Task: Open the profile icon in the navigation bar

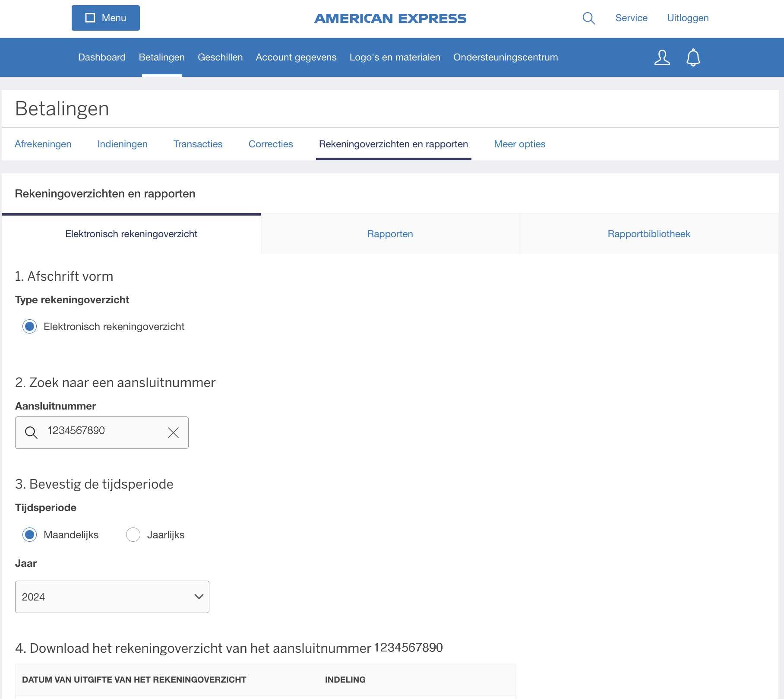Action: pos(661,57)
